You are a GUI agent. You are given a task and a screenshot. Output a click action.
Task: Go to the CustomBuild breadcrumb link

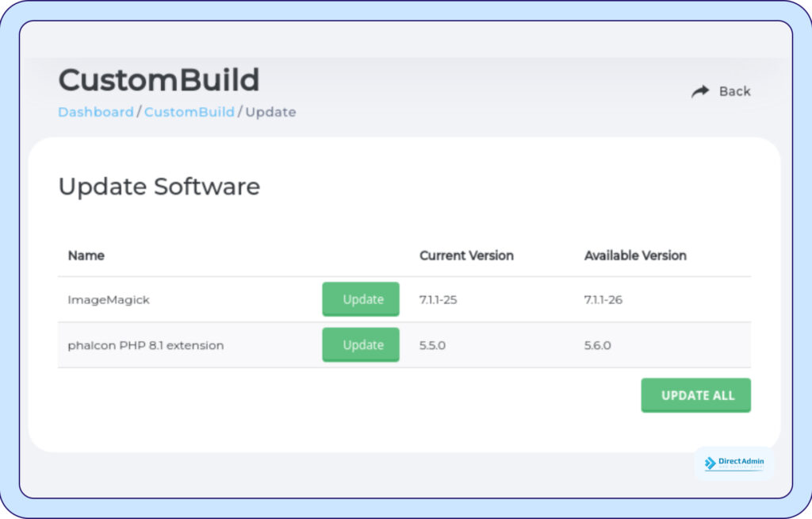189,112
